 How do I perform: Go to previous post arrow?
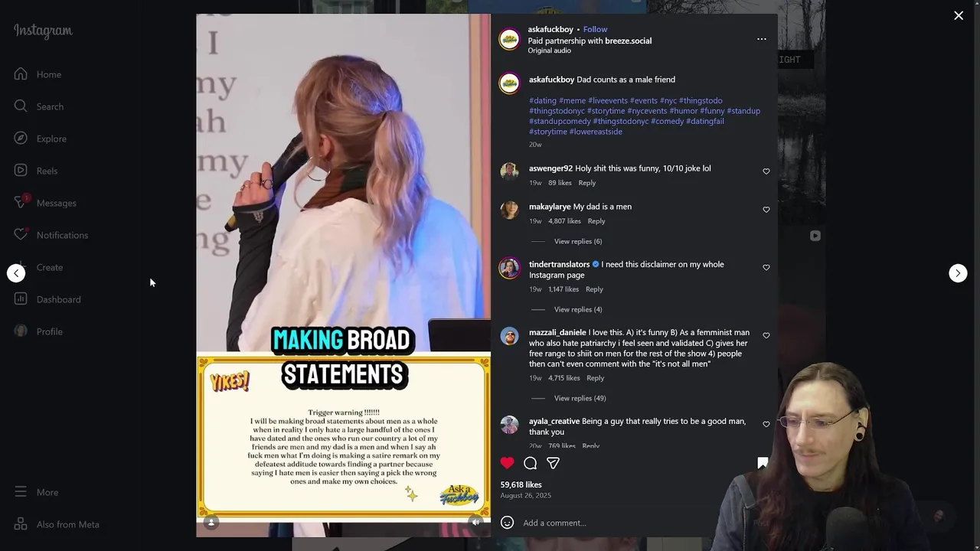[x=16, y=273]
